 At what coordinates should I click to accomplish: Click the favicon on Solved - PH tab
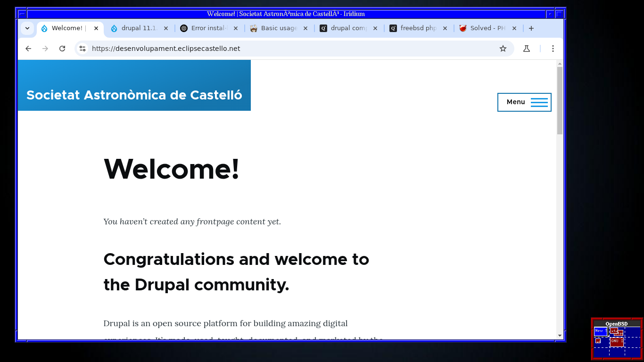[463, 28]
